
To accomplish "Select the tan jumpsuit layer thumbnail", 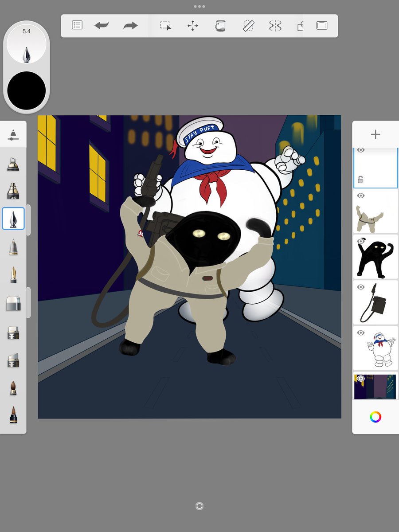I will tap(376, 211).
